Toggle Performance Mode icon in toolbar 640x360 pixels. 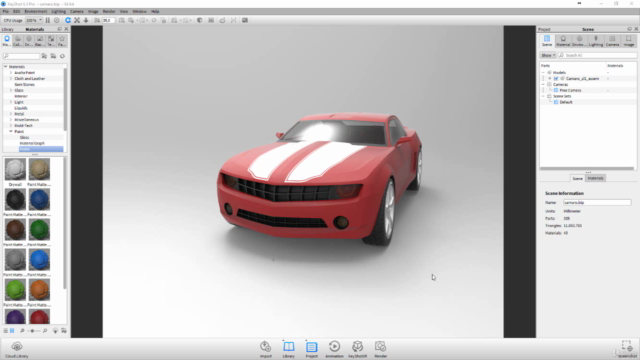pyautogui.click(x=57, y=20)
